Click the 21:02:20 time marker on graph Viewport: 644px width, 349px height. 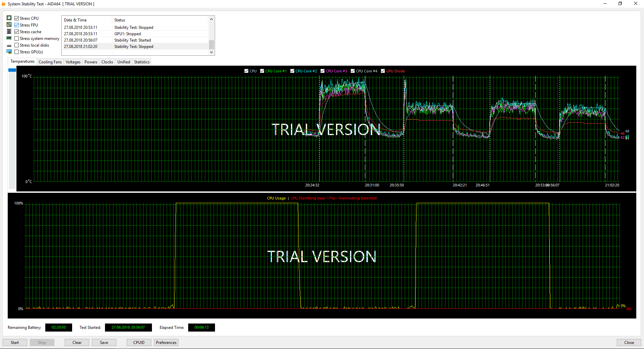pyautogui.click(x=612, y=185)
